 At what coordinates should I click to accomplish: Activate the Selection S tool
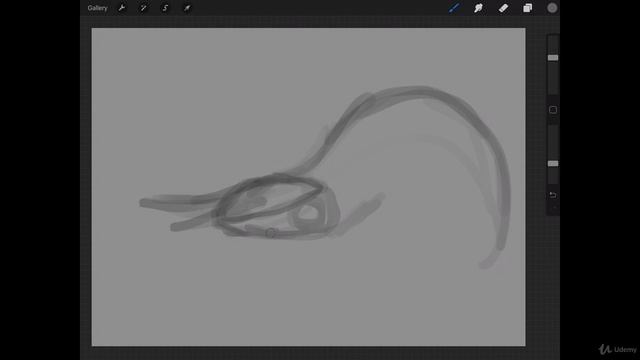(165, 8)
